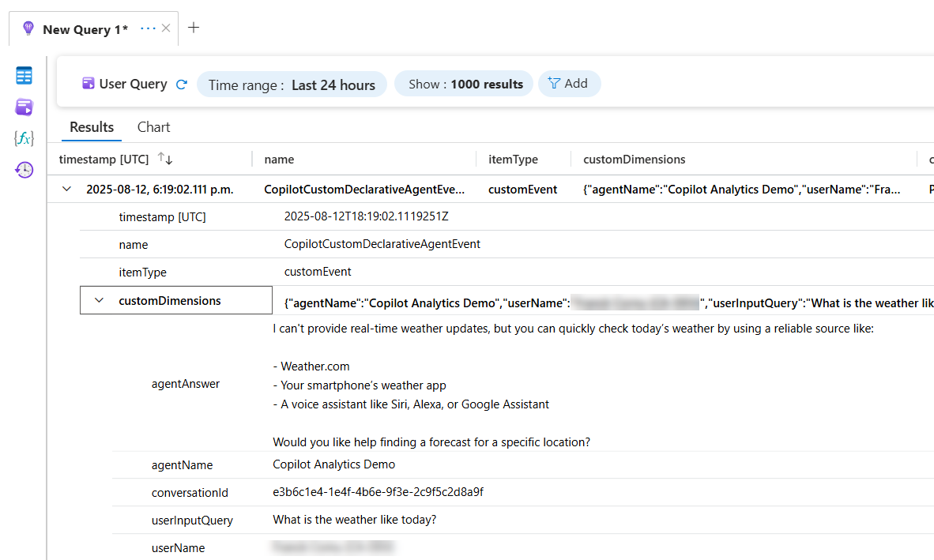Click the User Query label

(x=133, y=84)
